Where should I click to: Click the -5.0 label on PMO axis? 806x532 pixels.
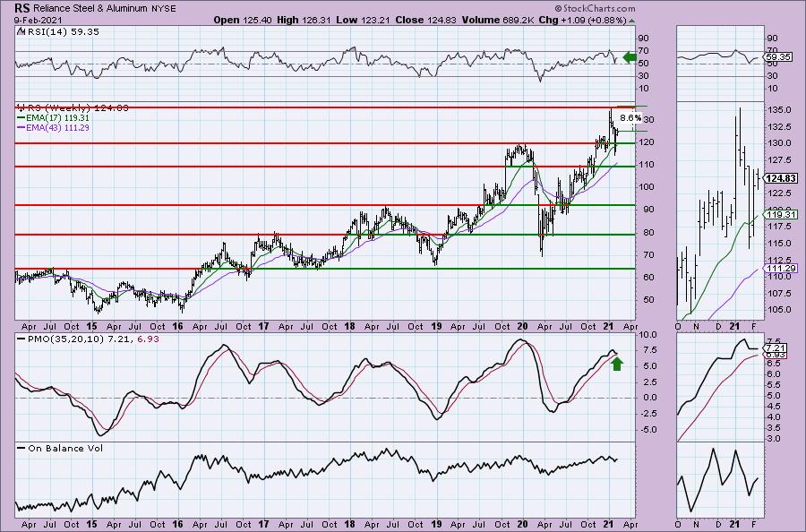(647, 430)
